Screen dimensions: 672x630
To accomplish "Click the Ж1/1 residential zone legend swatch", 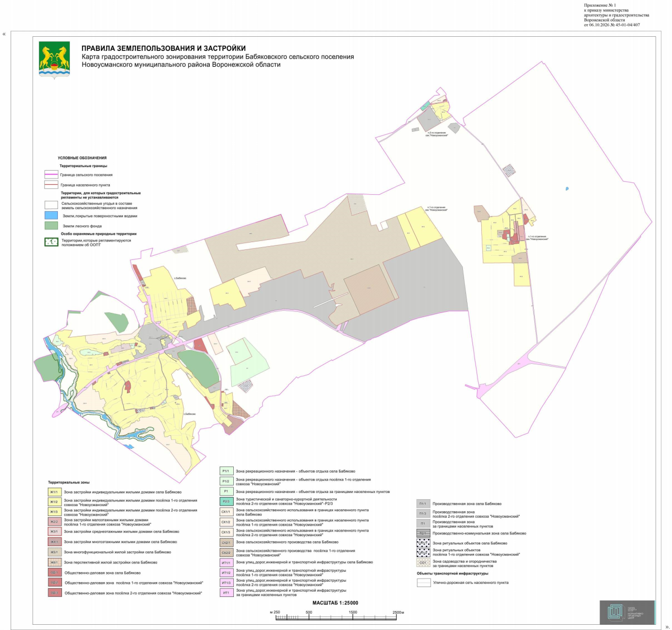I will click(x=54, y=492).
